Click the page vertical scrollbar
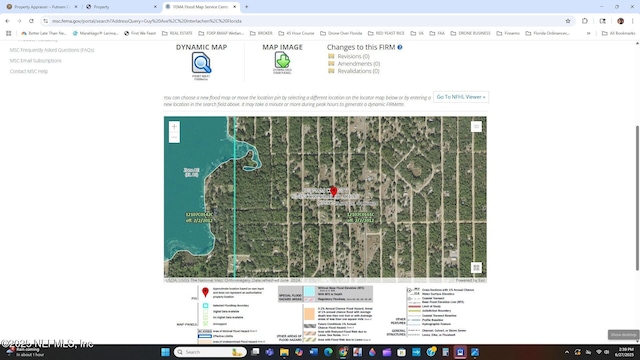 637,198
